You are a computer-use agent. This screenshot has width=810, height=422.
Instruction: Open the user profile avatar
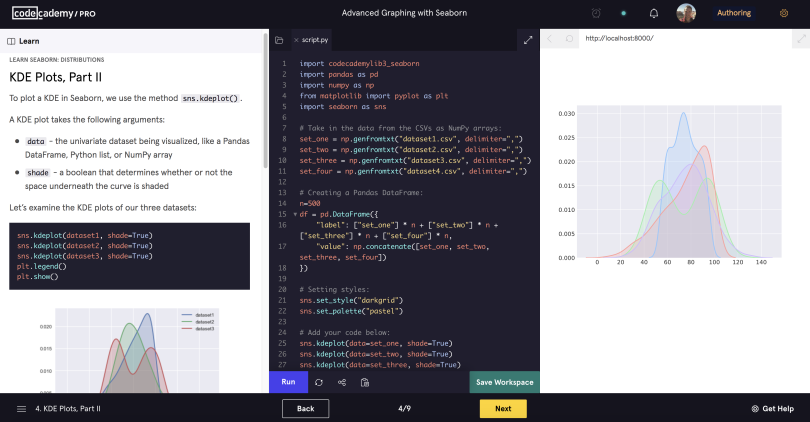pyautogui.click(x=686, y=13)
